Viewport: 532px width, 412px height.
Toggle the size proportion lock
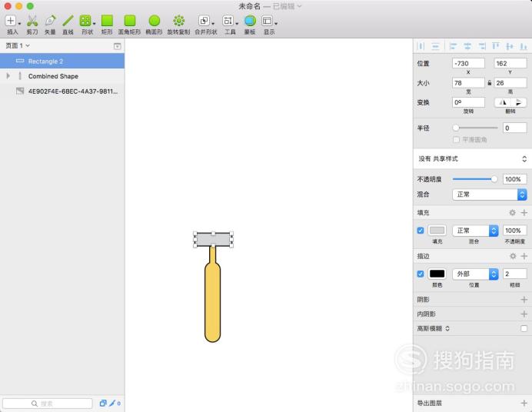coord(489,83)
